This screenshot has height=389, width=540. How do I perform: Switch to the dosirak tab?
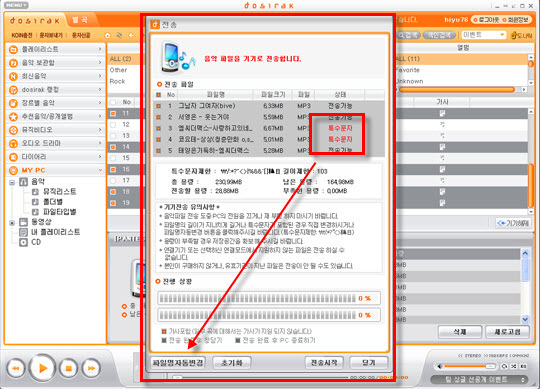34,21
